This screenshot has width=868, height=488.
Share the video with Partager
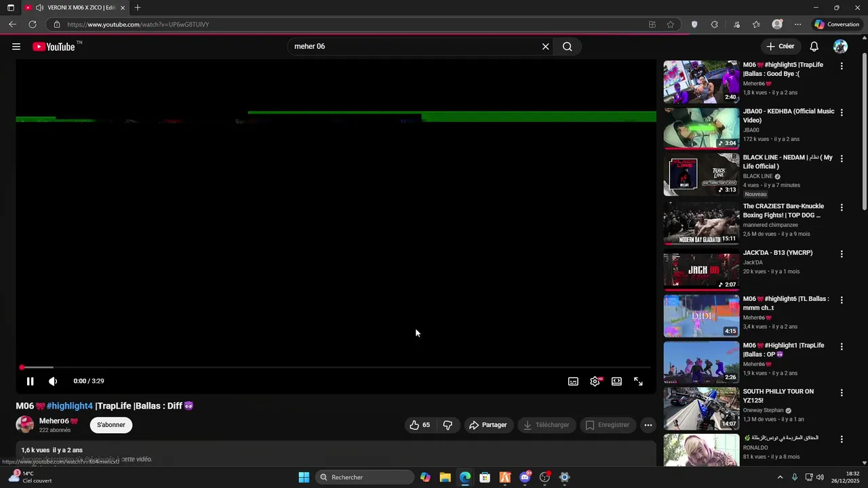(488, 425)
